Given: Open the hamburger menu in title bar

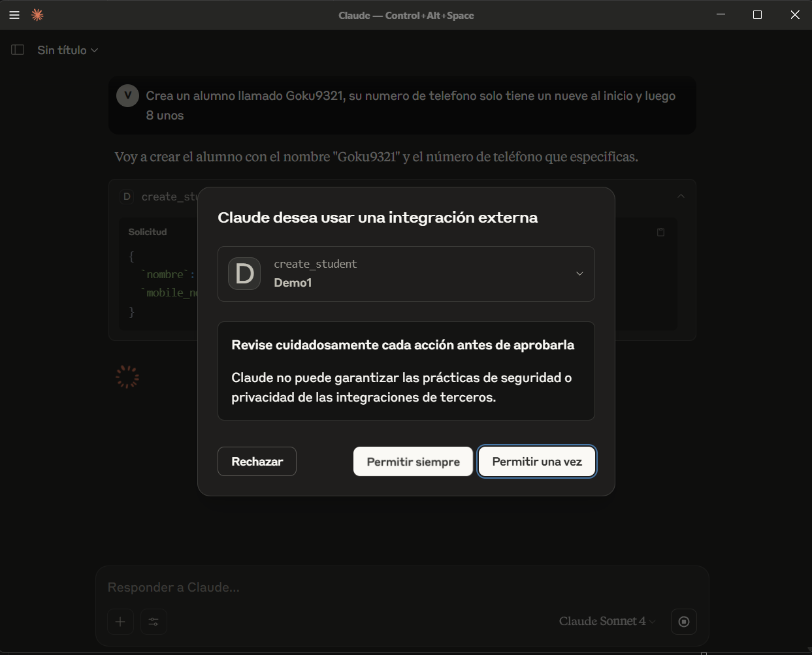Looking at the screenshot, I should tap(14, 15).
